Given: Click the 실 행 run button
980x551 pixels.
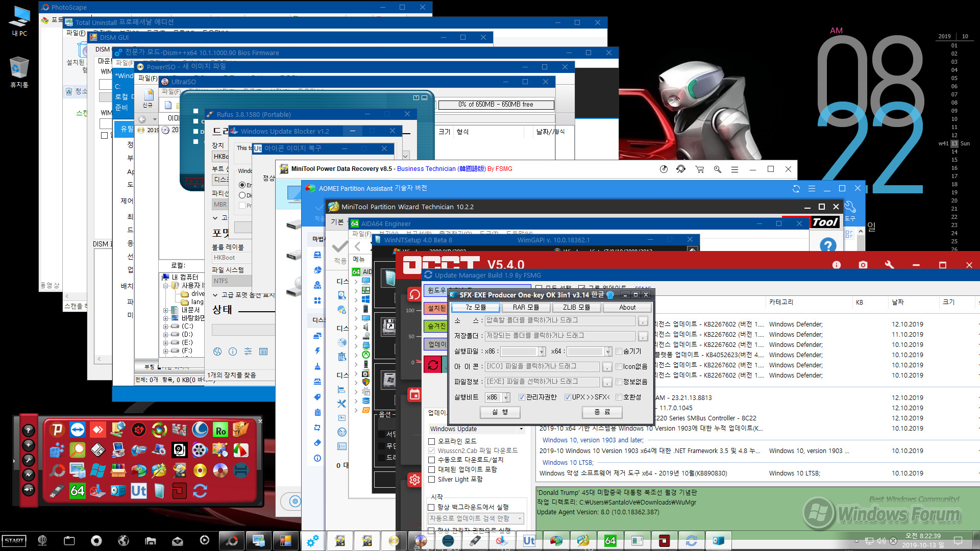Looking at the screenshot, I should 500,412.
